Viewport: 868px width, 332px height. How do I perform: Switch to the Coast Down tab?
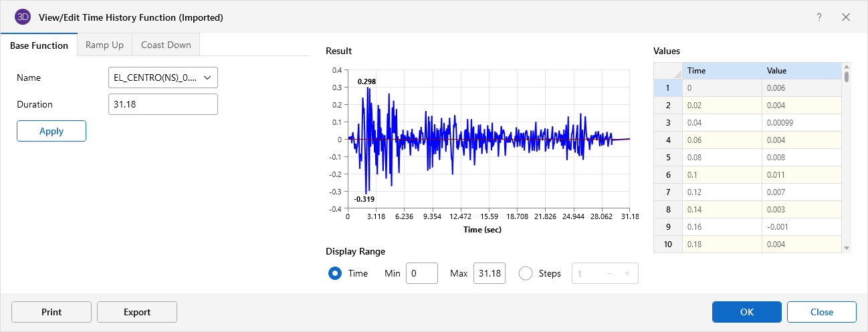click(166, 45)
